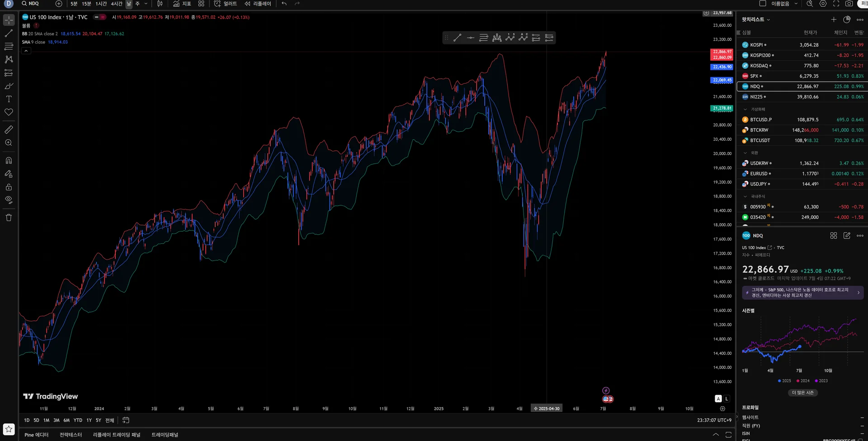Start bar replay with 리플레이 button
Image resolution: width=868 pixels, height=441 pixels.
click(x=258, y=4)
